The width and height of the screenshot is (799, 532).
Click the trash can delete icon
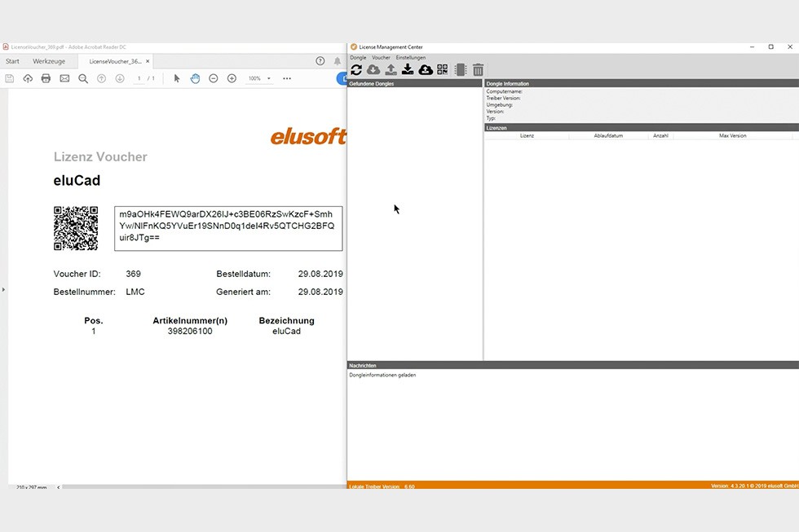478,70
